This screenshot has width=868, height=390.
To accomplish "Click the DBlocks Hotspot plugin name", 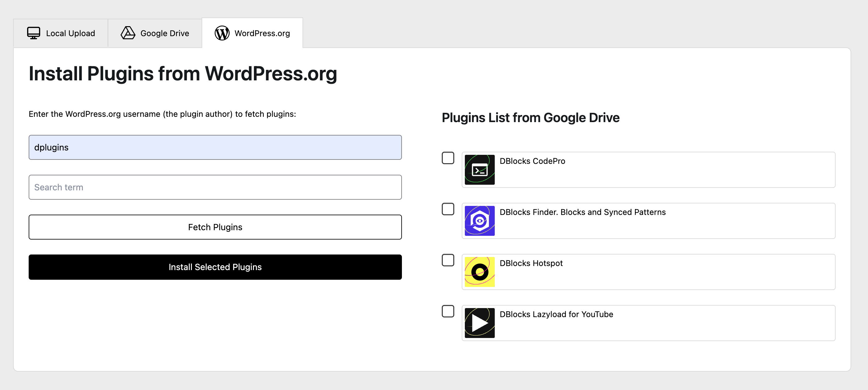I will [x=531, y=263].
